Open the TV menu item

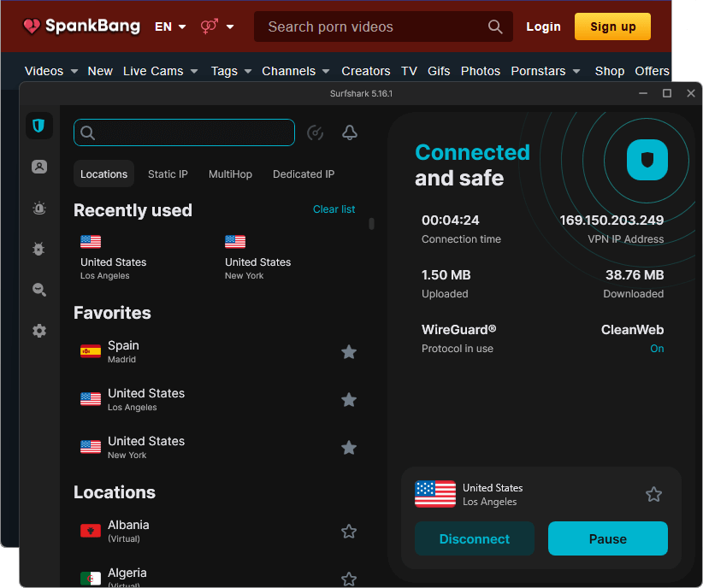409,71
